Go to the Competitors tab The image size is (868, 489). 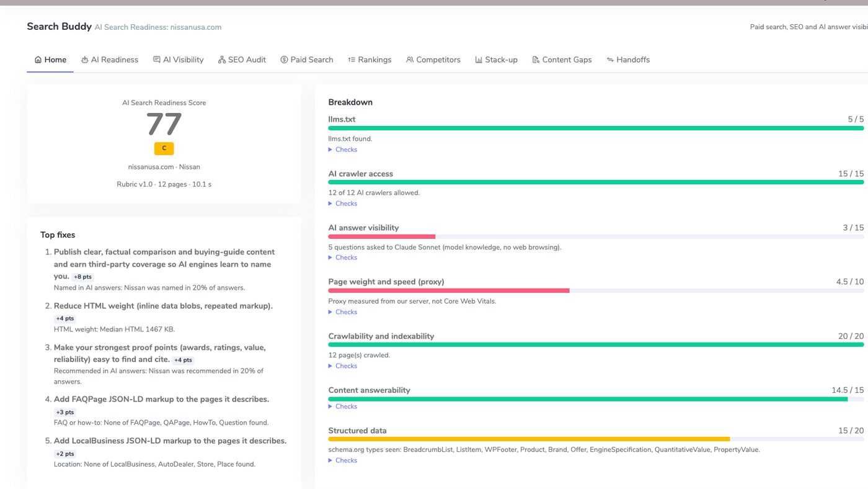click(433, 60)
